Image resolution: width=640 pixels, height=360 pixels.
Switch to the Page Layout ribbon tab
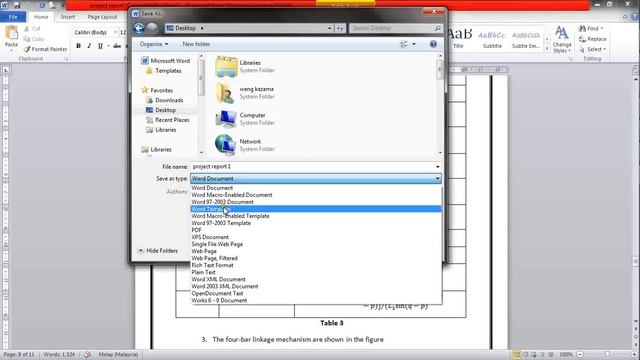pyautogui.click(x=102, y=17)
